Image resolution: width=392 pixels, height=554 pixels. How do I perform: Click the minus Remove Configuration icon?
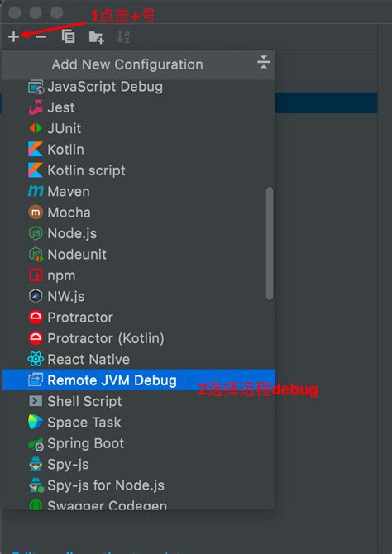click(41, 36)
